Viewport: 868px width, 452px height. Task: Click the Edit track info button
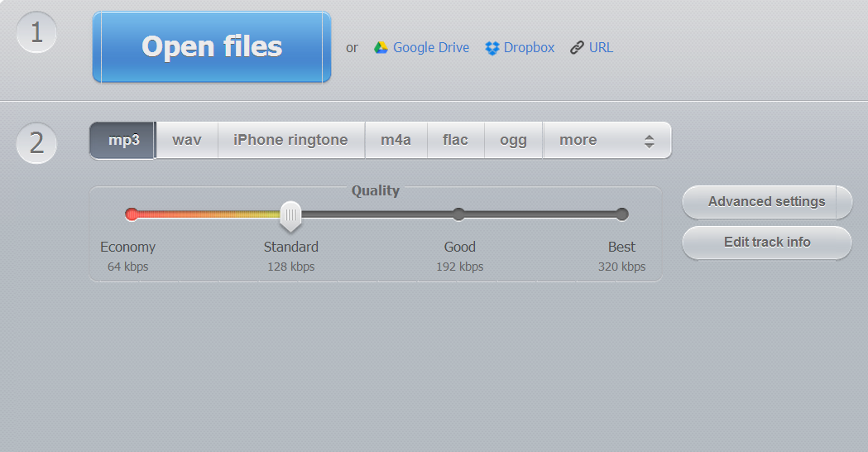tap(766, 243)
